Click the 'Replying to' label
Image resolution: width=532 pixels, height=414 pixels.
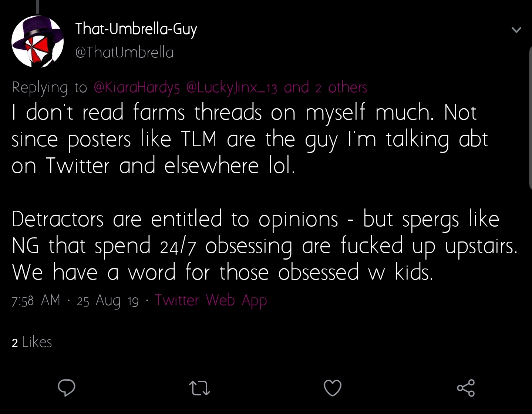(49, 88)
